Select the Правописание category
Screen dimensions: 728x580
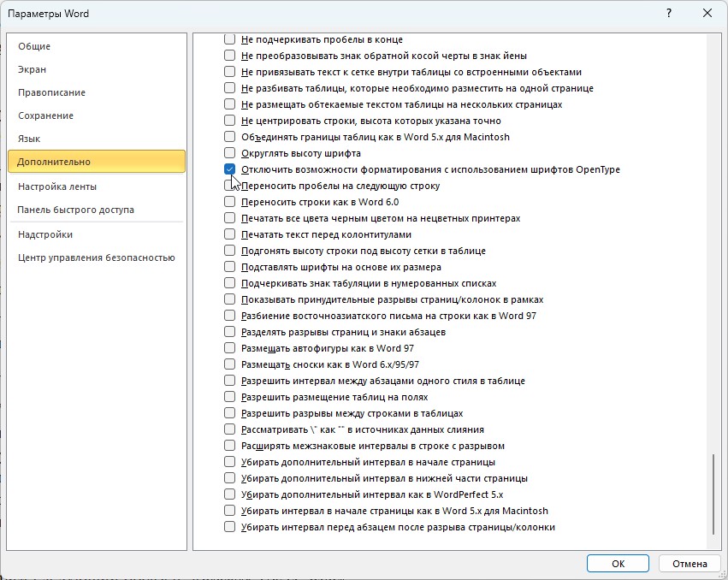tap(51, 92)
